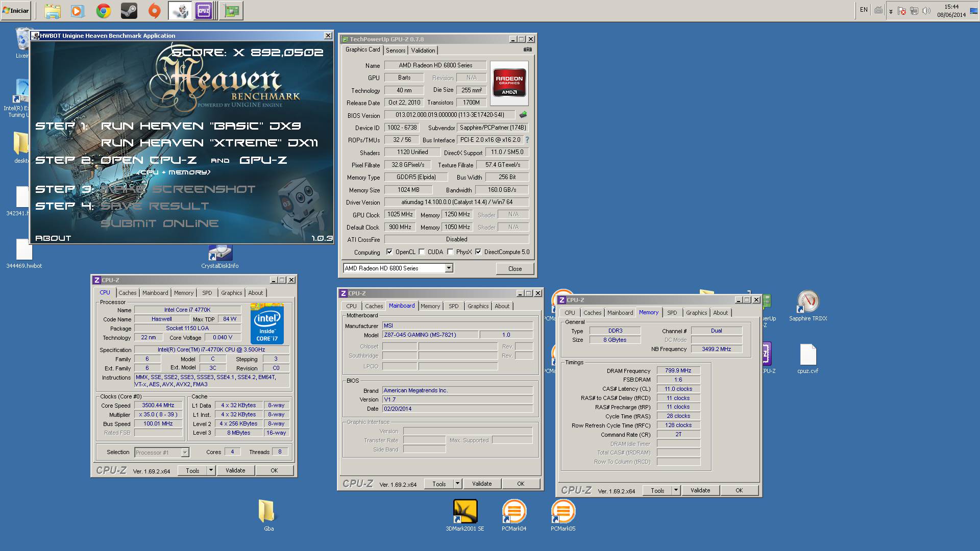Viewport: 980px width, 551px height.
Task: Open Google Chrome from the taskbar
Action: pyautogui.click(x=104, y=11)
